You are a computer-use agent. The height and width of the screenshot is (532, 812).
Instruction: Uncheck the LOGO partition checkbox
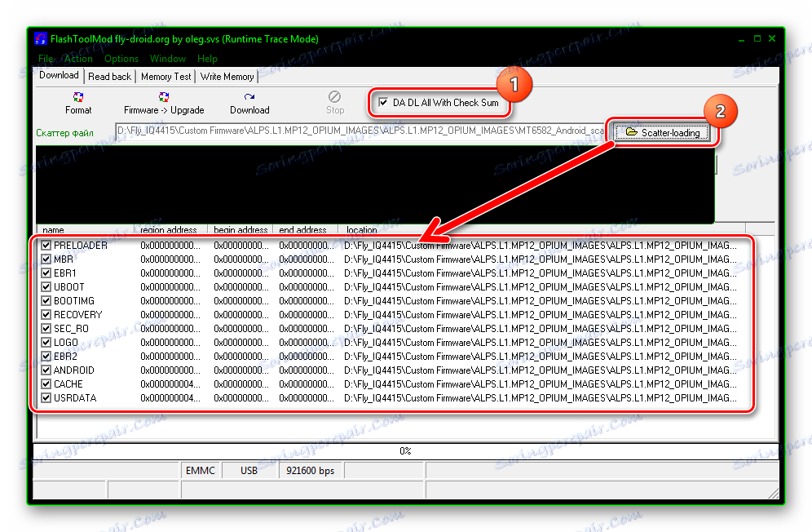tap(46, 342)
